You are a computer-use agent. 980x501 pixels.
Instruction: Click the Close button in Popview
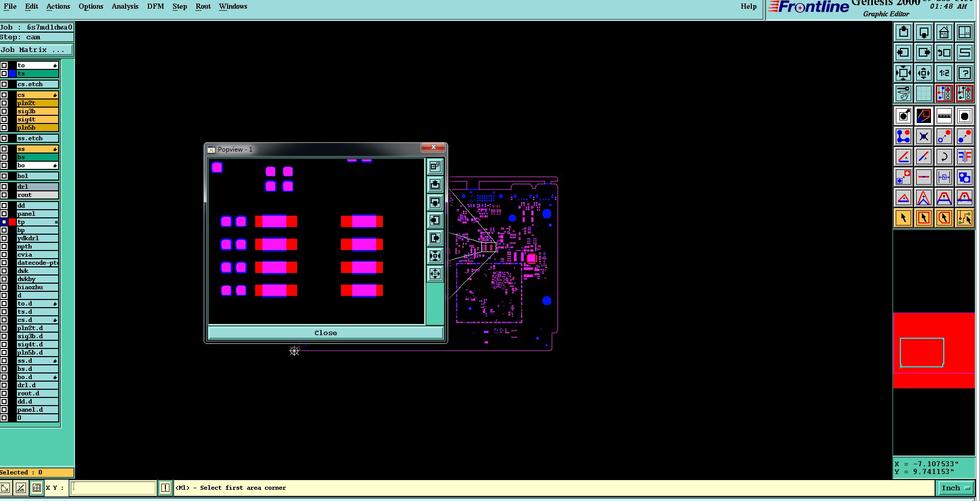pyautogui.click(x=326, y=333)
